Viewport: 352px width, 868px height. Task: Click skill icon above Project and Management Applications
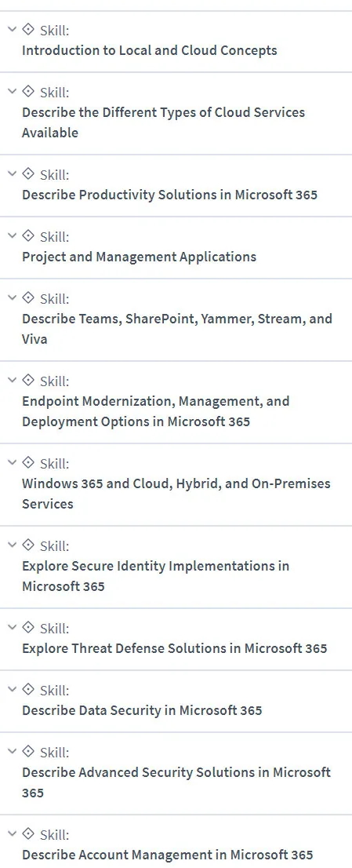(28, 235)
